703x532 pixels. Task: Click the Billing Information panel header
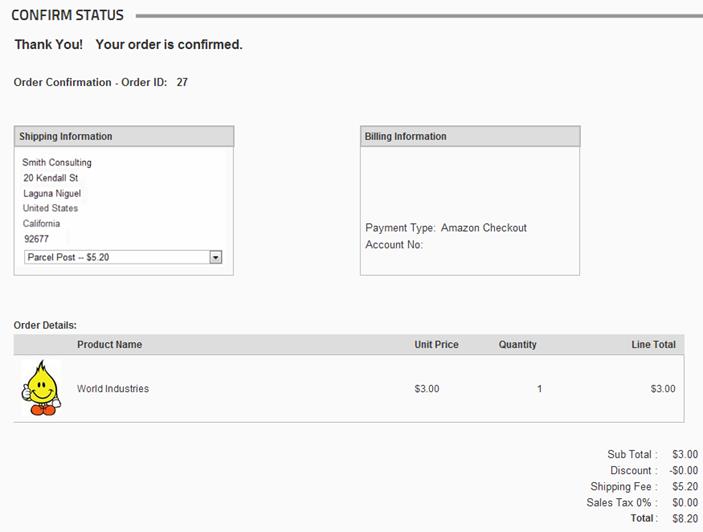[470, 136]
